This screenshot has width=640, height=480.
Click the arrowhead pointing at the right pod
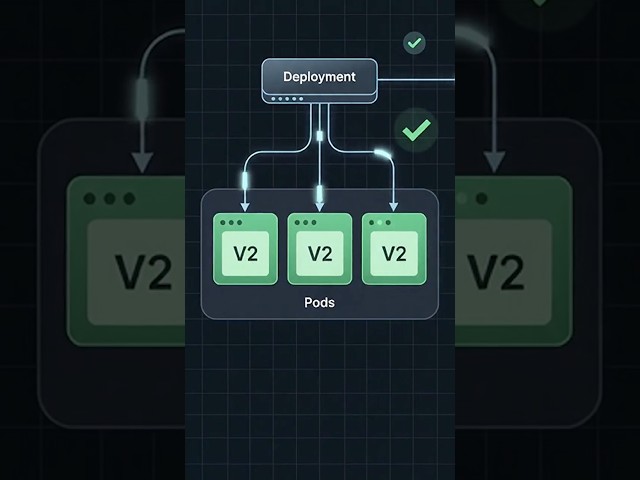[x=393, y=207]
